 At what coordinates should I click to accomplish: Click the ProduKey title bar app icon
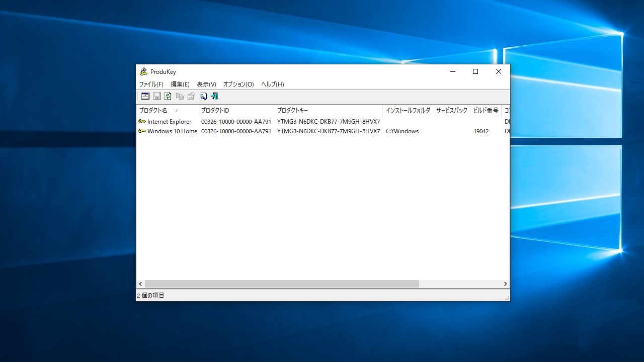143,71
